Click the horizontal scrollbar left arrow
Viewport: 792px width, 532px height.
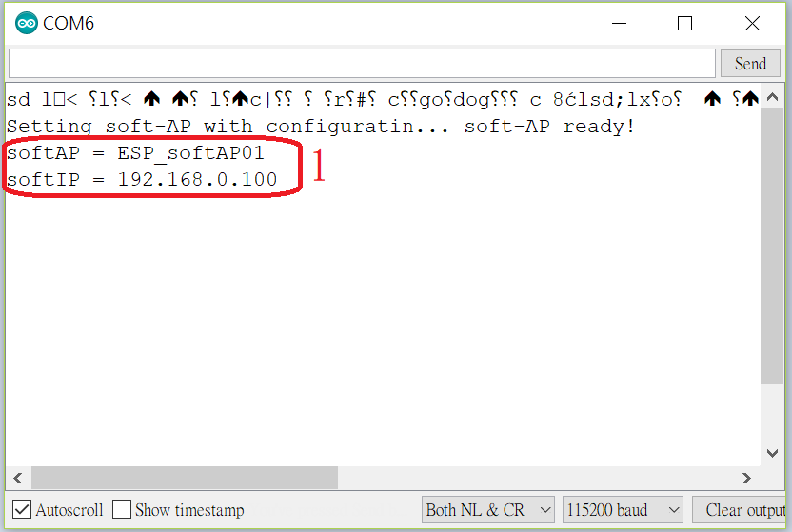(x=18, y=478)
